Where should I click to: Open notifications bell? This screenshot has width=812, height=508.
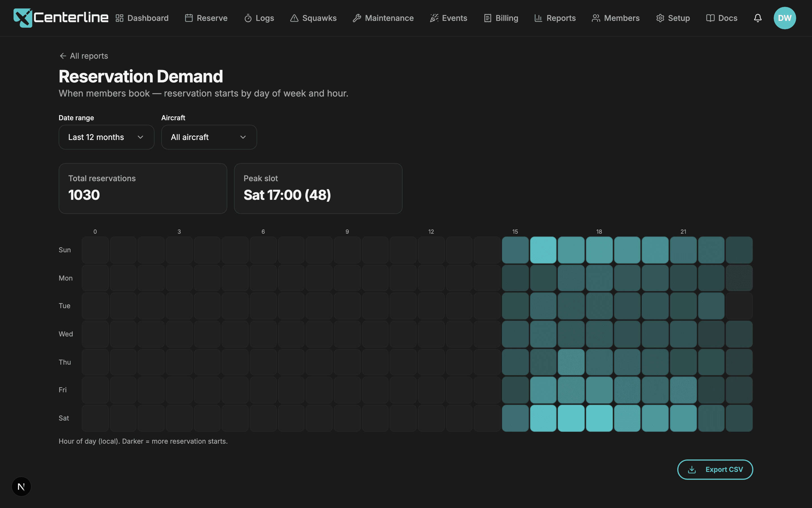[758, 18]
